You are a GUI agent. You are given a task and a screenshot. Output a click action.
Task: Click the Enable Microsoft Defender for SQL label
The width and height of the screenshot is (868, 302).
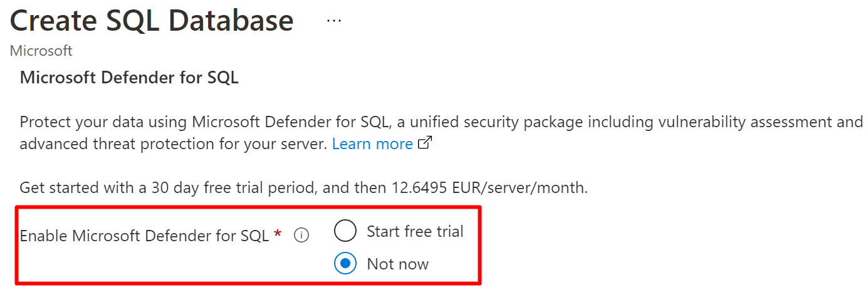(144, 236)
